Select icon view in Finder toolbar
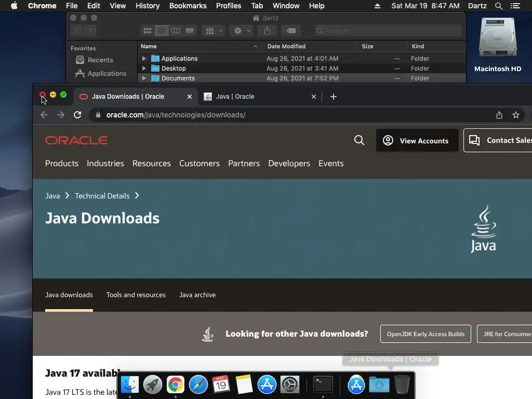Screen dimensions: 532x399 [148, 31]
